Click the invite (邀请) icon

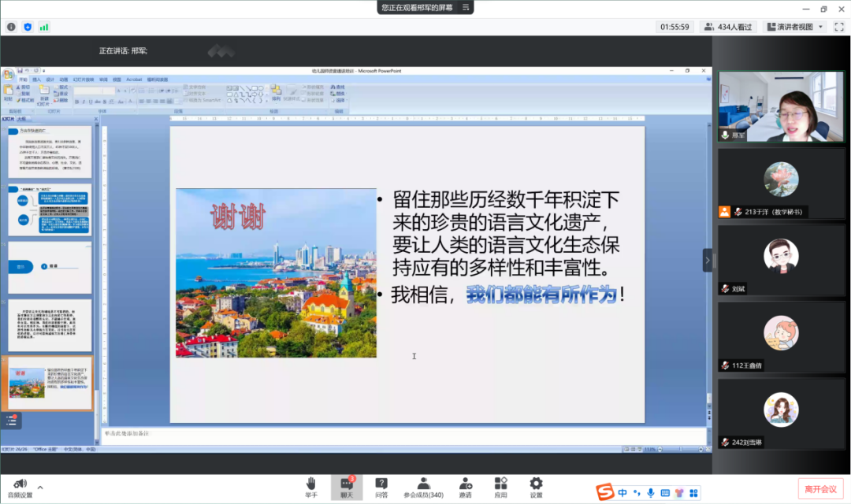coord(464,485)
